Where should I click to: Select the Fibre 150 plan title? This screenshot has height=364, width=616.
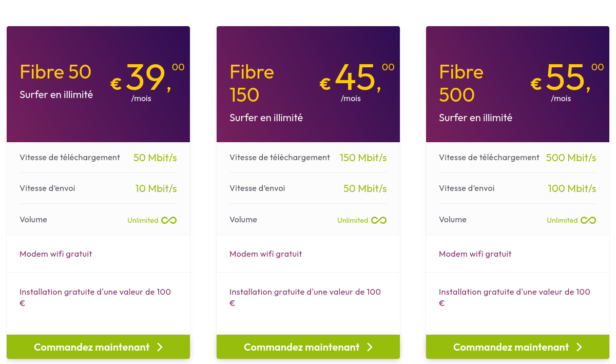click(x=252, y=83)
